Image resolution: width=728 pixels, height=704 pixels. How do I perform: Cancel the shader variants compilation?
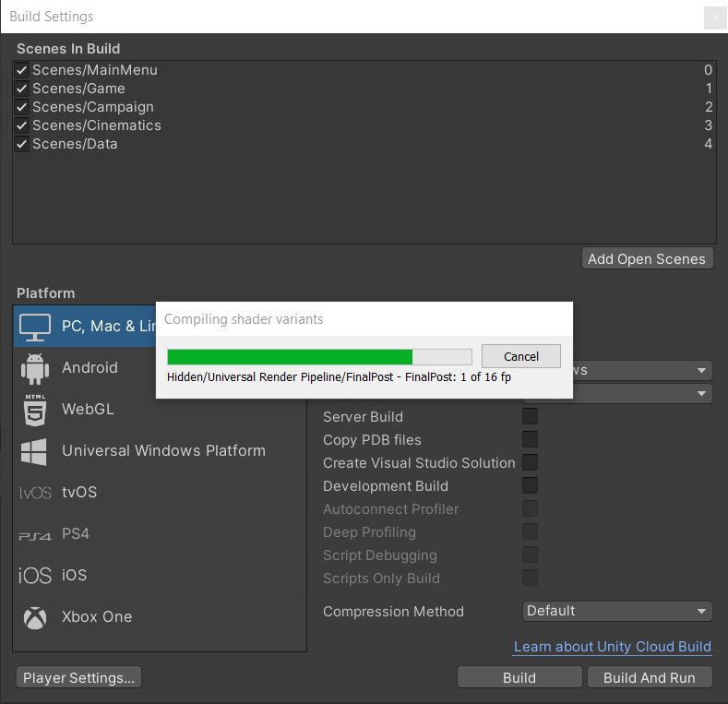click(521, 356)
